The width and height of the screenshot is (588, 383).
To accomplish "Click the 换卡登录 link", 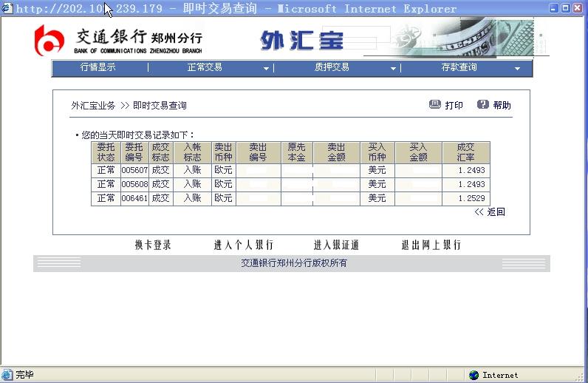I will (153, 245).
